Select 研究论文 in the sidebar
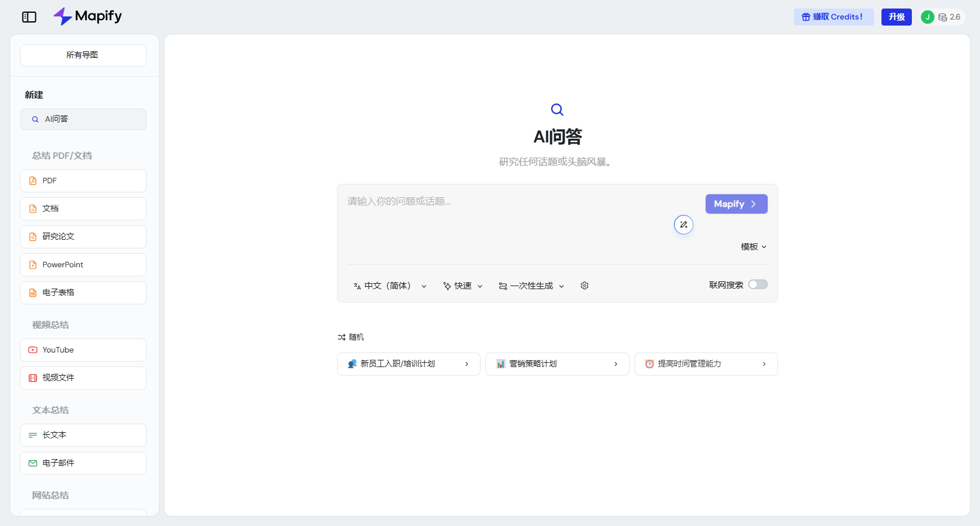 pos(83,237)
